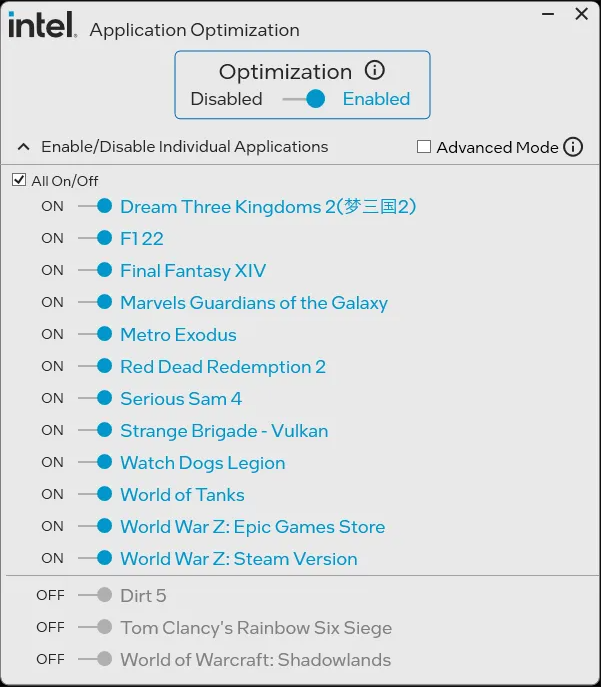
Task: Toggle the main Optimization Enabled switch
Action: pos(304,99)
